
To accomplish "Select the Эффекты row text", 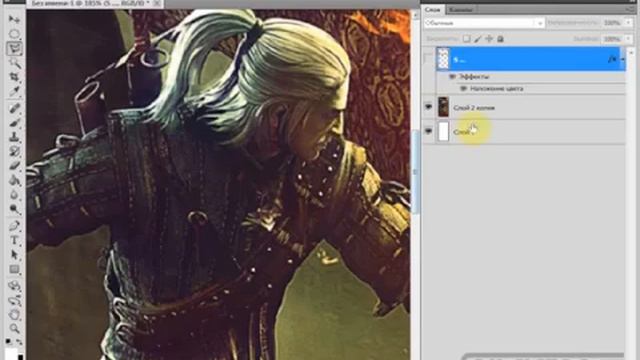I will [474, 77].
